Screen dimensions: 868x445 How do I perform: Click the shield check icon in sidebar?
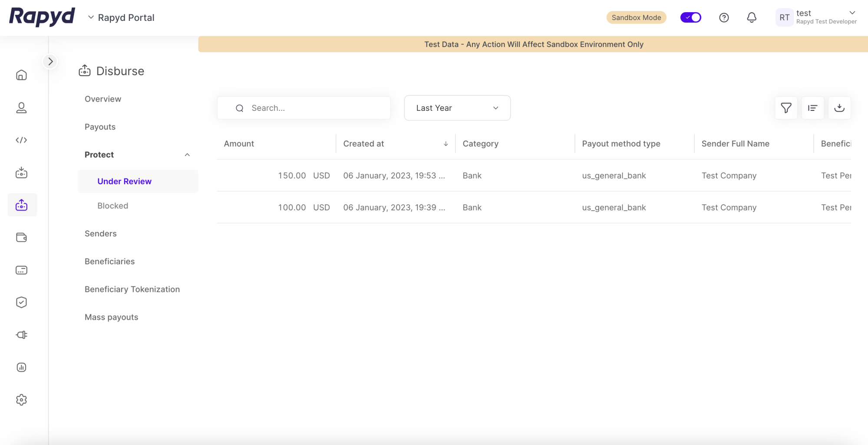pyautogui.click(x=21, y=302)
